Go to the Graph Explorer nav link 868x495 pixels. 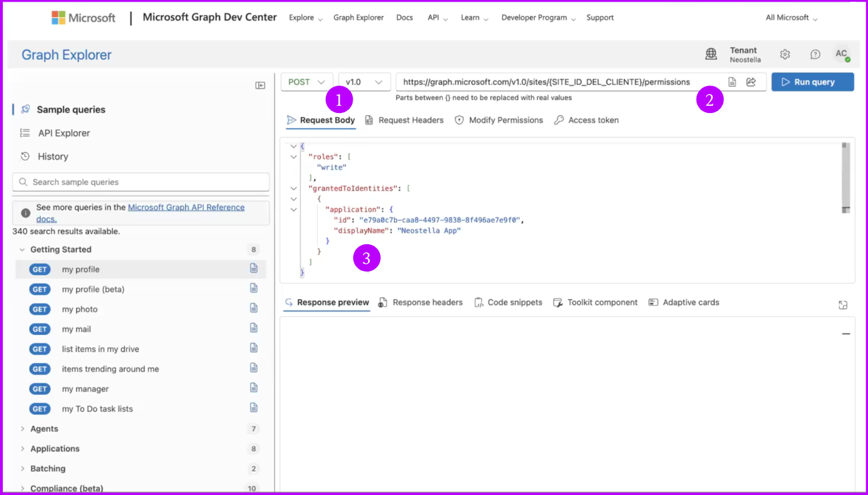pyautogui.click(x=359, y=18)
